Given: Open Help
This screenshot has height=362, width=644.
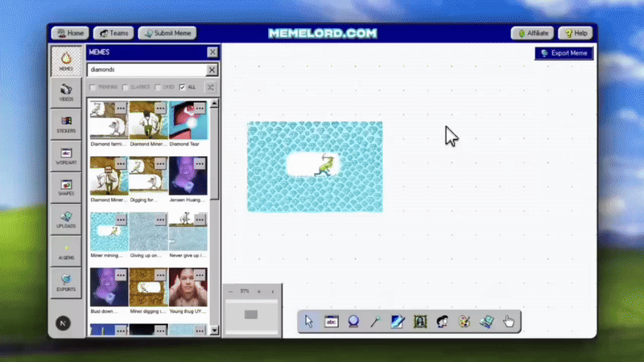Looking at the screenshot, I should [x=576, y=33].
